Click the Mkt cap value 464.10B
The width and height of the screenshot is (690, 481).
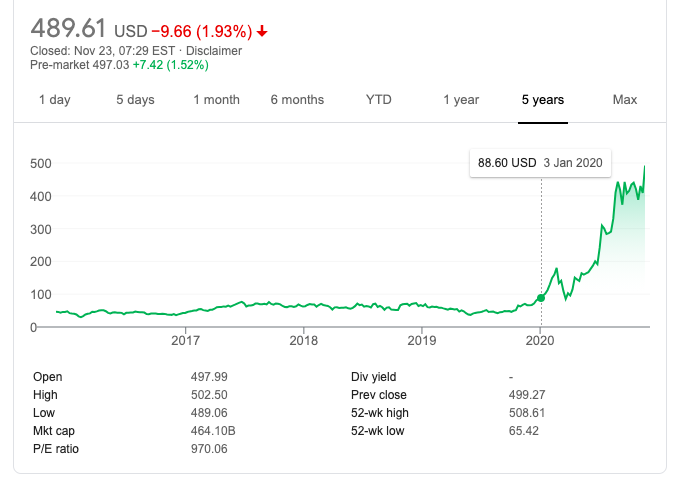(x=213, y=431)
